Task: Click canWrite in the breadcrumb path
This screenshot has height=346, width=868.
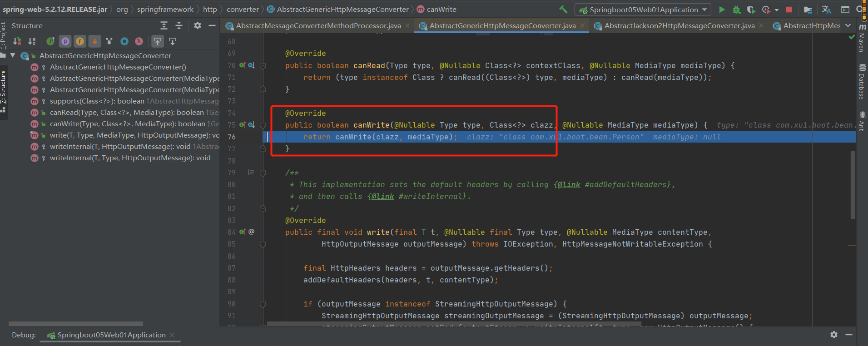Action: point(441,9)
